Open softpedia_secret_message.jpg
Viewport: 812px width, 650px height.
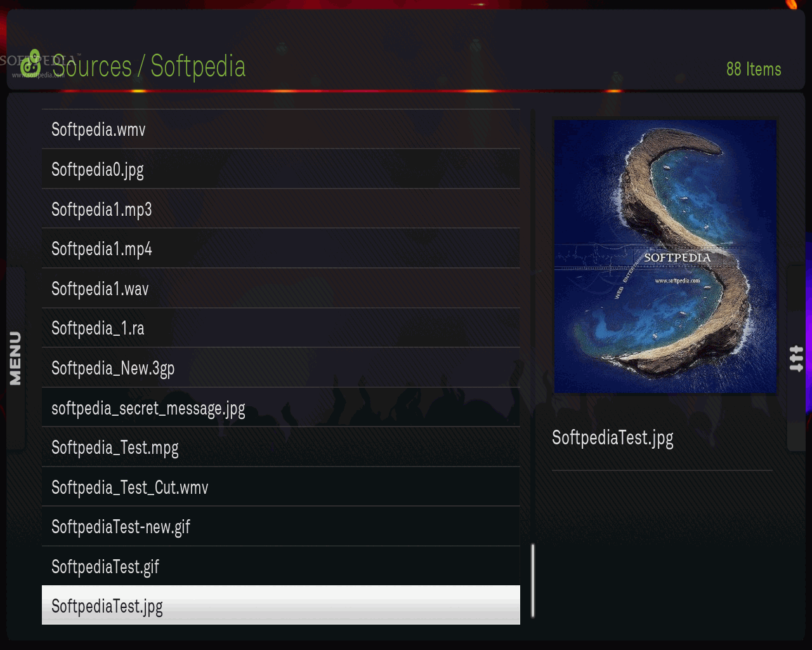point(281,408)
